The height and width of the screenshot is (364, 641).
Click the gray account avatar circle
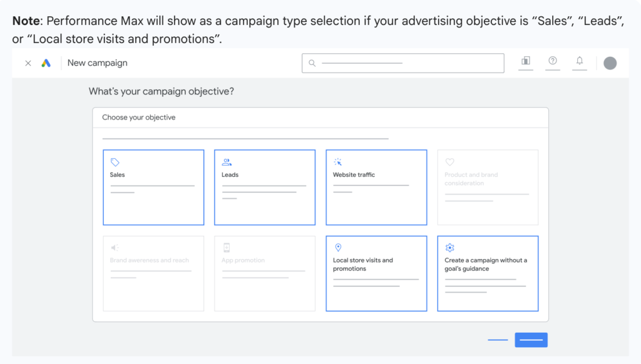pyautogui.click(x=610, y=63)
